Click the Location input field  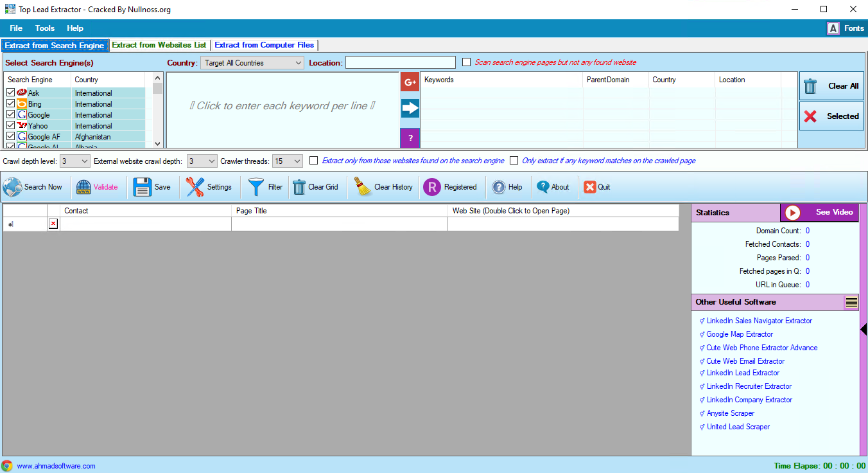(401, 62)
